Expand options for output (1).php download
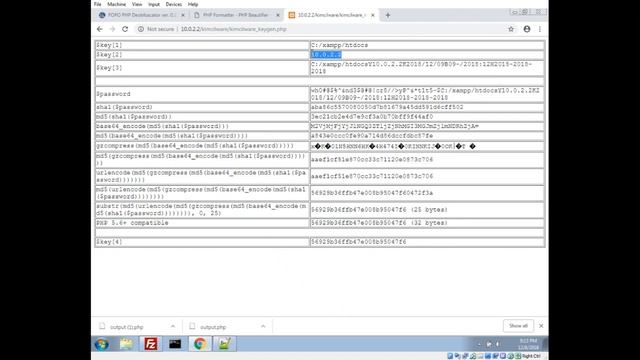Viewport: 640px width, 360px height. (x=173, y=327)
